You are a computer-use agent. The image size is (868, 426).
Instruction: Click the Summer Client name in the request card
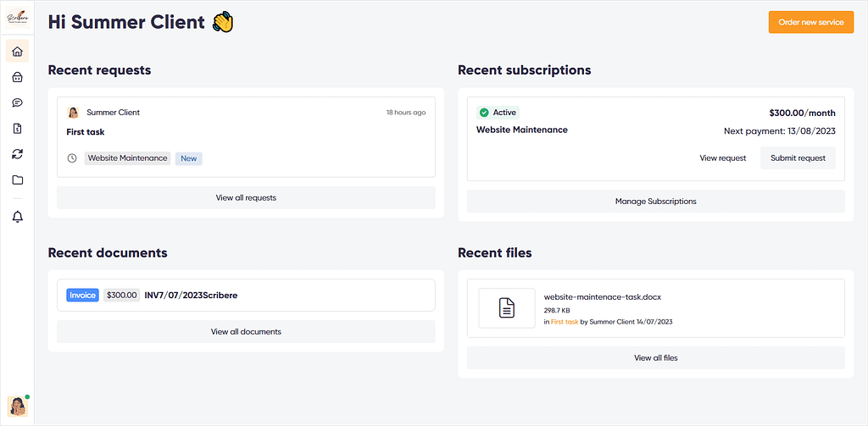(113, 113)
